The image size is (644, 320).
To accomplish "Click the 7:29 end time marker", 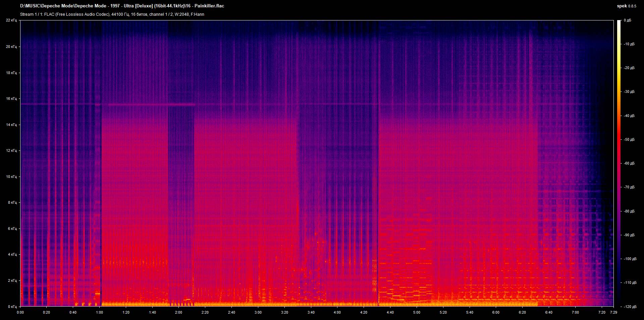I will click(x=613, y=312).
